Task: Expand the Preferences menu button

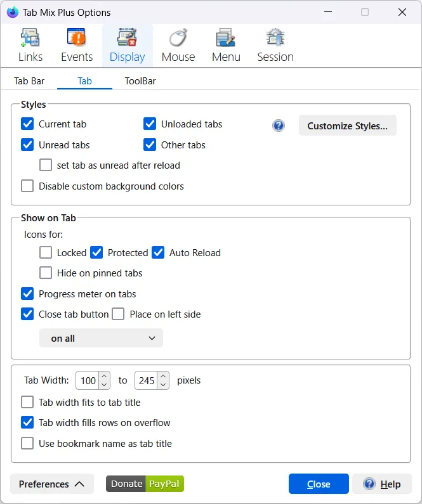Action: pos(52,484)
